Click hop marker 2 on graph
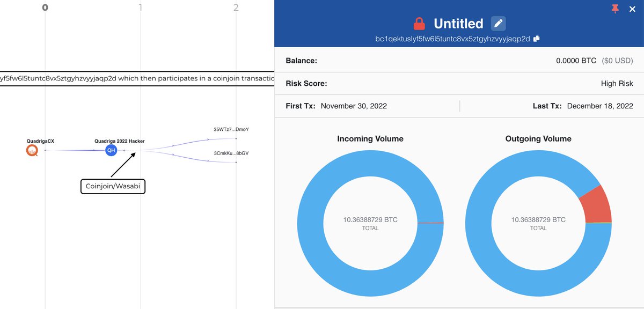Screen dimensions: 644x309 tap(236, 8)
